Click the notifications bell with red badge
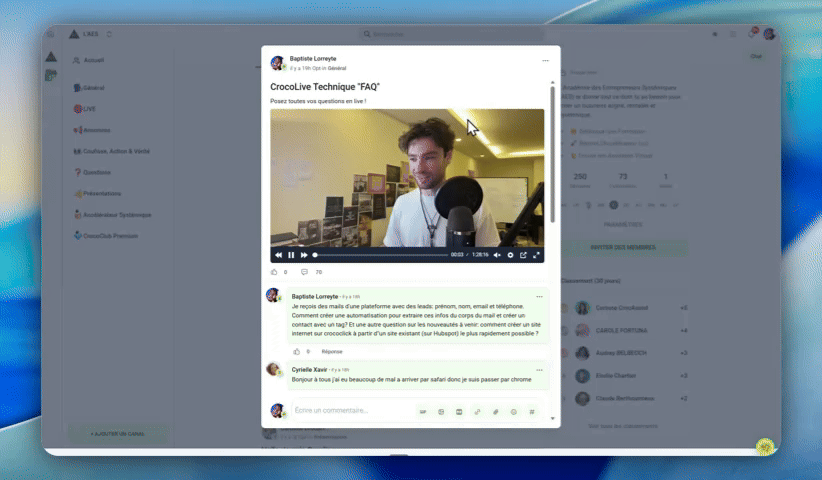 click(x=753, y=34)
